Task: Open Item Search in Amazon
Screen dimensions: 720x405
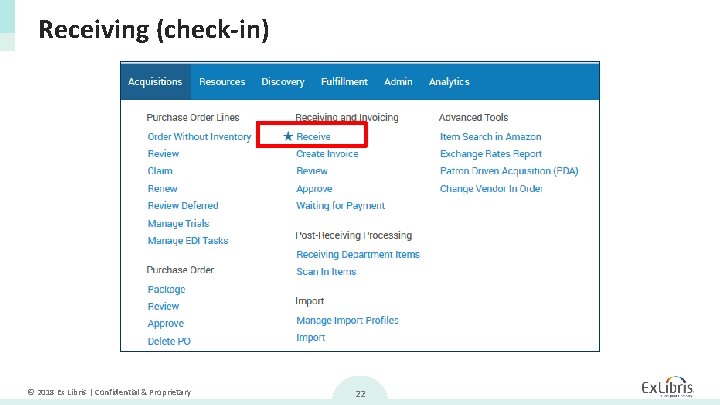Action: pyautogui.click(x=490, y=136)
